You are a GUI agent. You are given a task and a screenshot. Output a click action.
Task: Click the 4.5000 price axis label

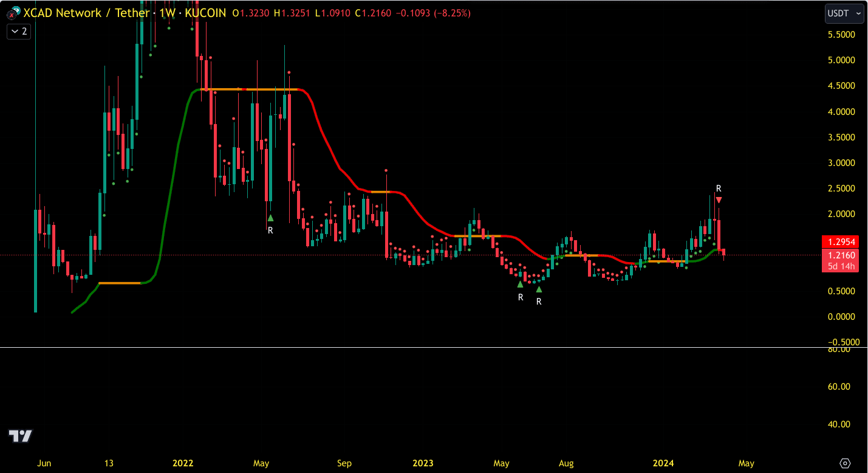[x=841, y=86]
